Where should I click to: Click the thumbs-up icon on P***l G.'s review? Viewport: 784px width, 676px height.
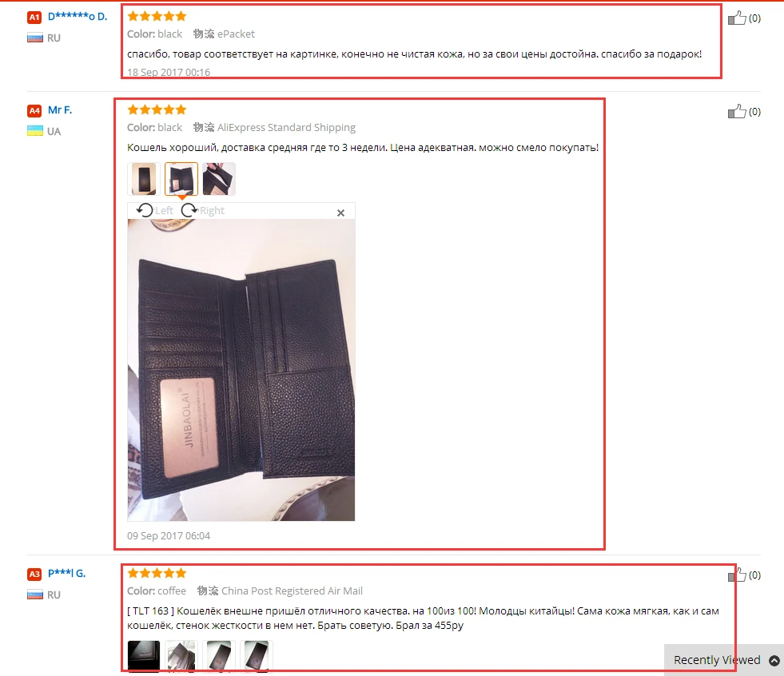[x=737, y=575]
